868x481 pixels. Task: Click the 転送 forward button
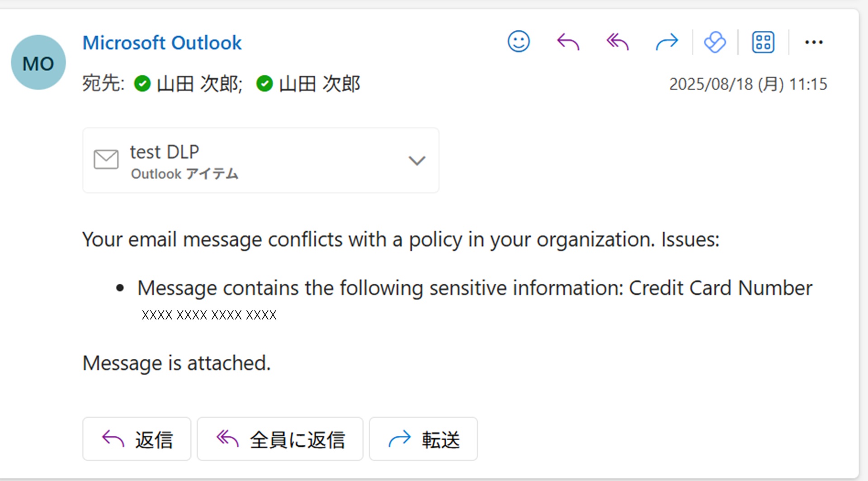click(423, 439)
